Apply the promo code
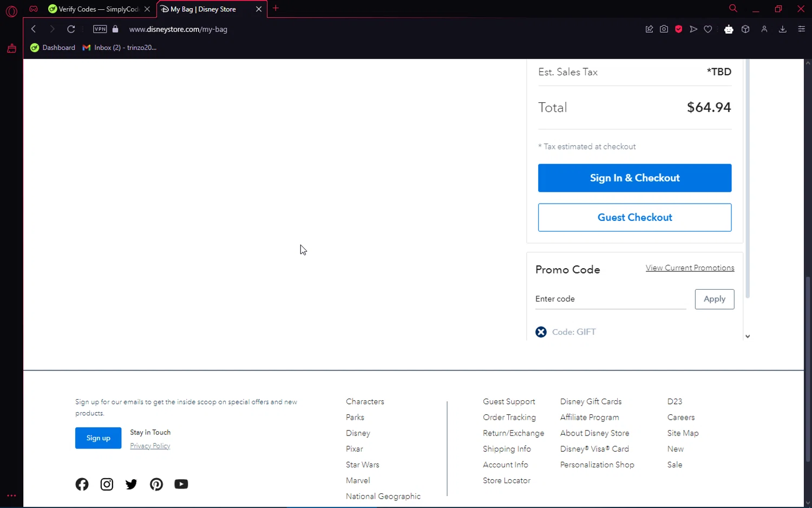This screenshot has width=812, height=508. (715, 299)
